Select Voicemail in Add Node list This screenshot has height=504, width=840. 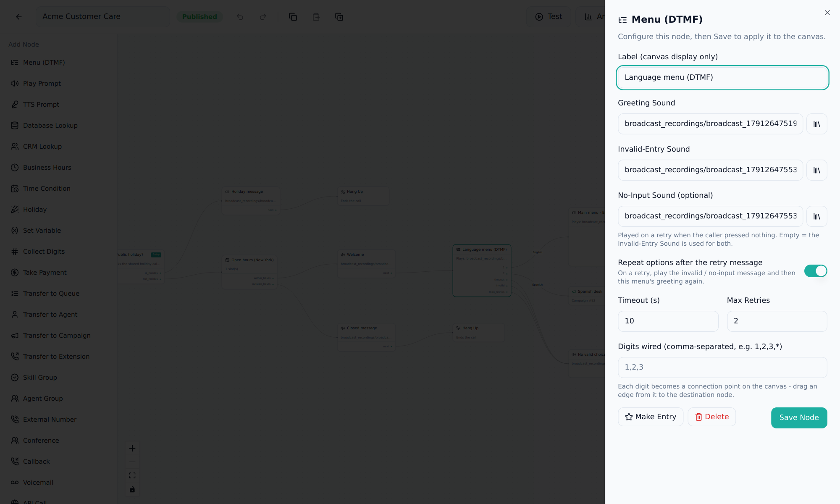click(x=59, y=483)
